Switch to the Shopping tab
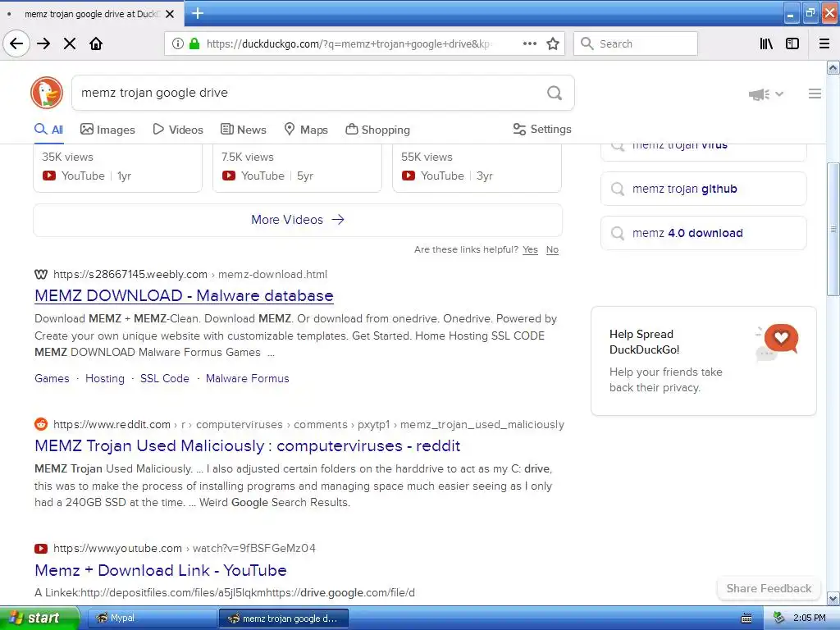Viewport: 840px width, 630px height. pyautogui.click(x=377, y=130)
